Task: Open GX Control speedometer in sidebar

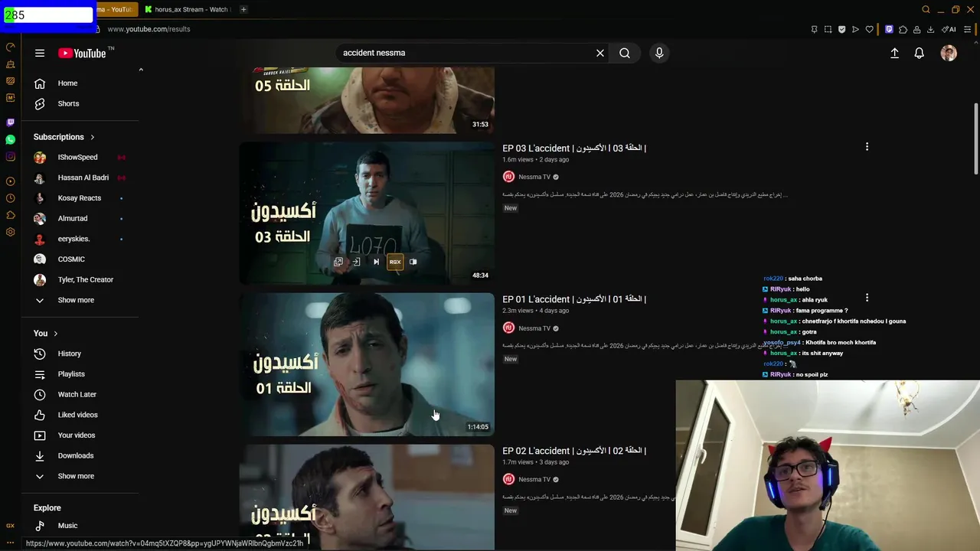Action: tap(10, 47)
